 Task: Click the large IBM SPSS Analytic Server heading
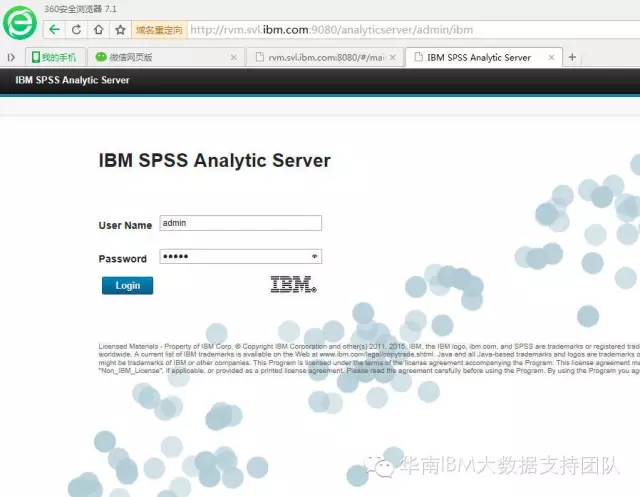pyautogui.click(x=214, y=160)
